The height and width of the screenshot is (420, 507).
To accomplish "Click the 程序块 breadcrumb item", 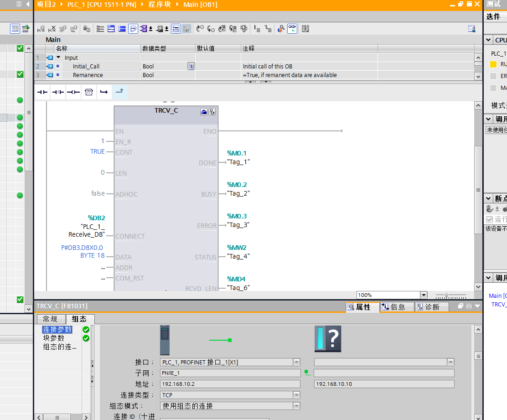I will coord(160,5).
